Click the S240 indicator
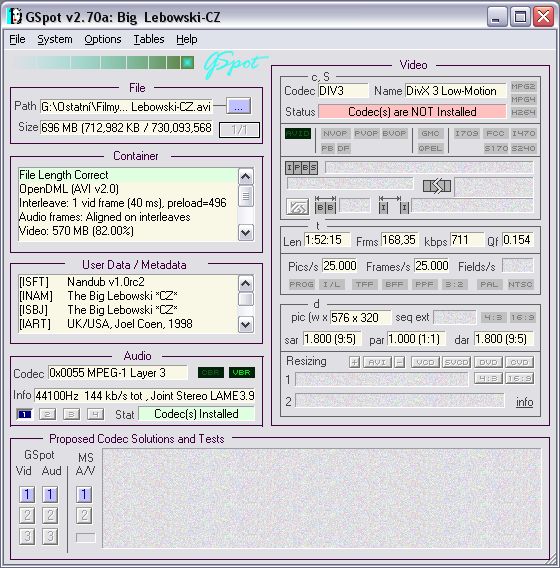 (x=523, y=148)
